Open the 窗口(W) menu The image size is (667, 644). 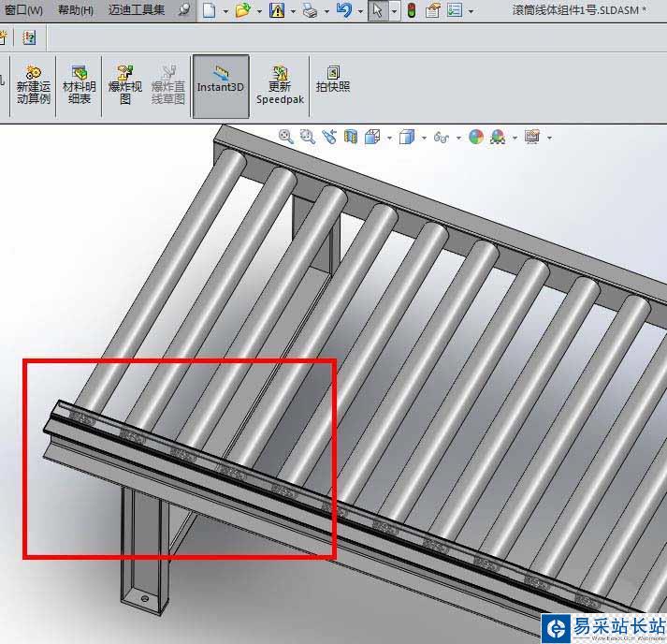click(23, 9)
